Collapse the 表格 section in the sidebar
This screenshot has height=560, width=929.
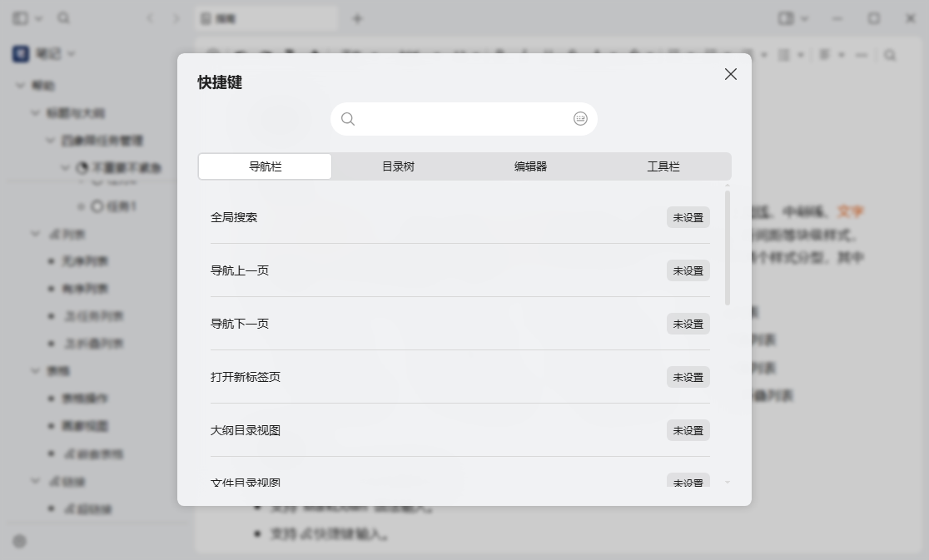pos(35,370)
